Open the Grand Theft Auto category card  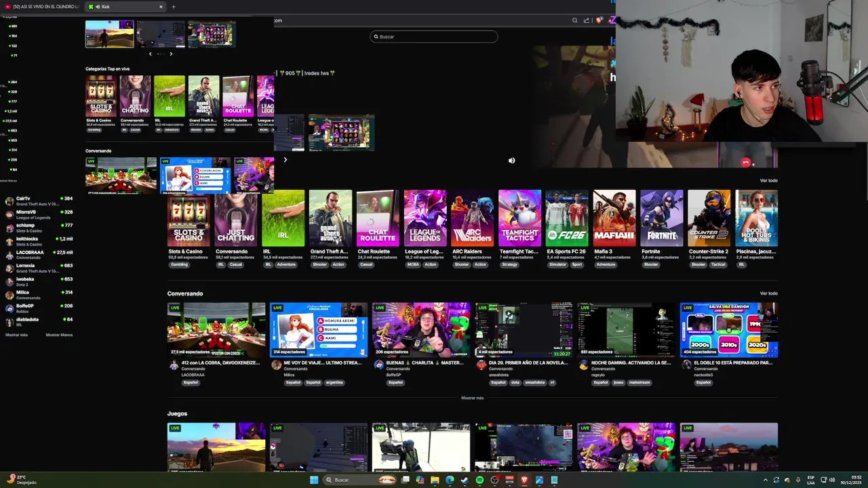pyautogui.click(x=330, y=218)
